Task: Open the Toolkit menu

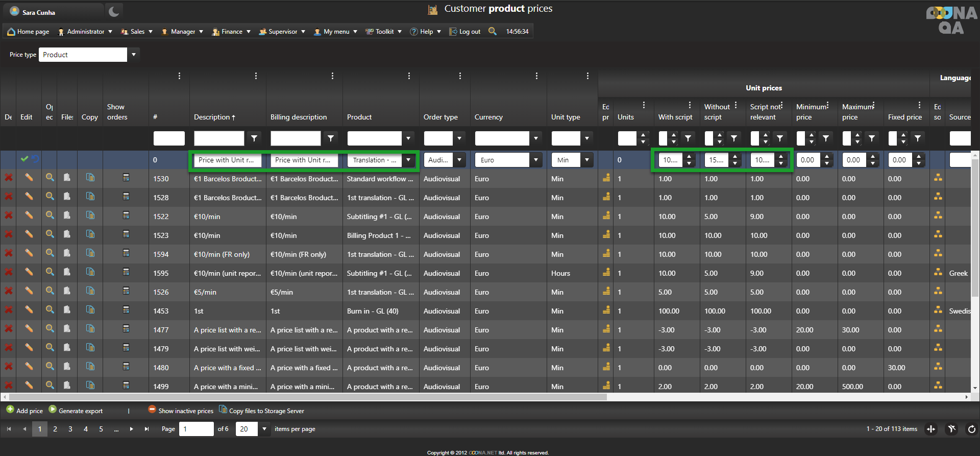Action: (384, 32)
